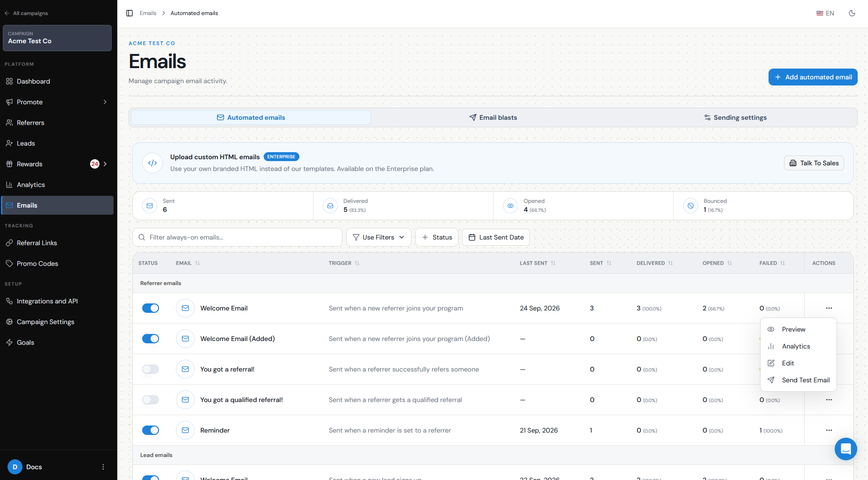
Task: Click envelope icon beside Reminder email
Action: 185,430
